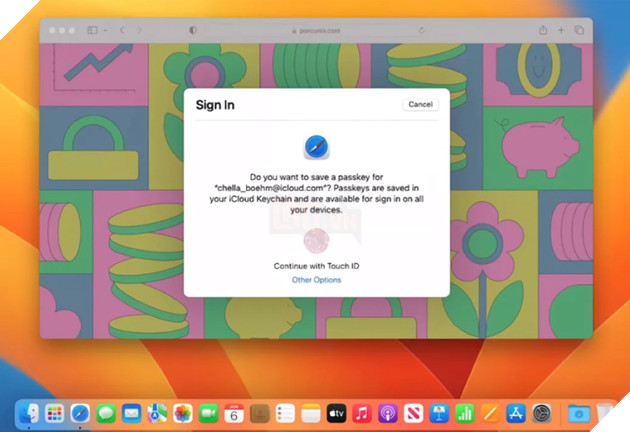Image resolution: width=630 pixels, height=432 pixels.
Task: Open Mail from the dock
Action: click(x=131, y=413)
